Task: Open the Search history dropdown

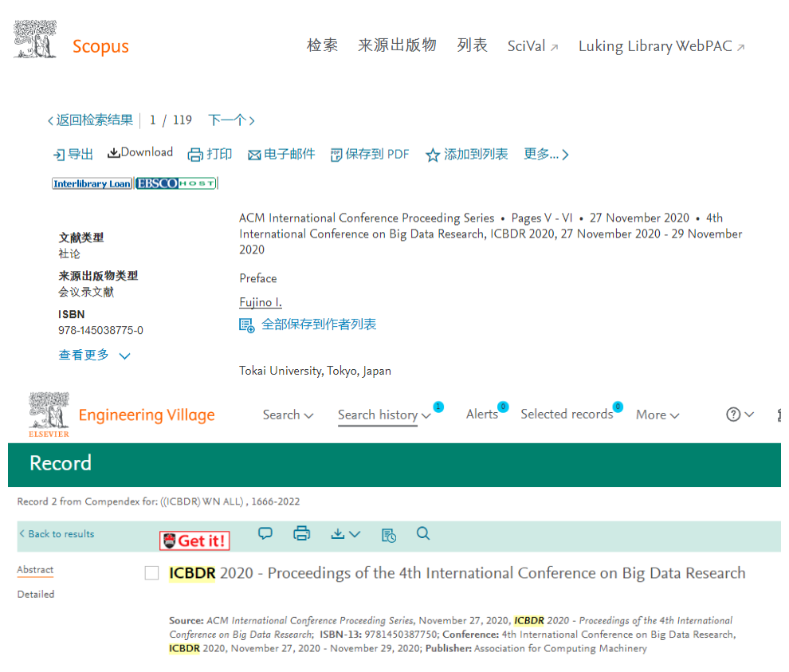Action: click(384, 415)
